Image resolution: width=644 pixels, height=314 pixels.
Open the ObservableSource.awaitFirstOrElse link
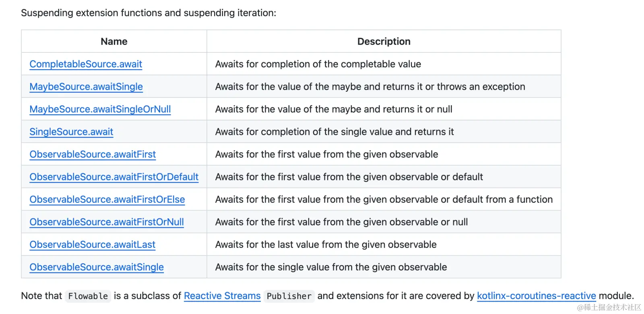pos(107,199)
